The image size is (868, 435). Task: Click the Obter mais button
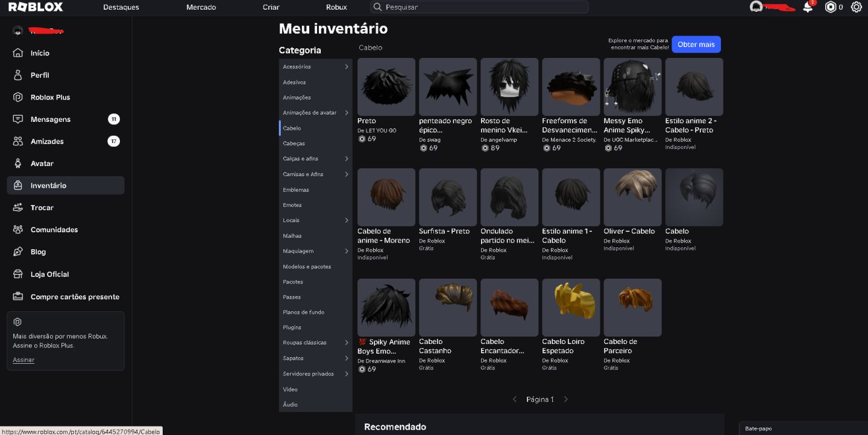pyautogui.click(x=696, y=44)
